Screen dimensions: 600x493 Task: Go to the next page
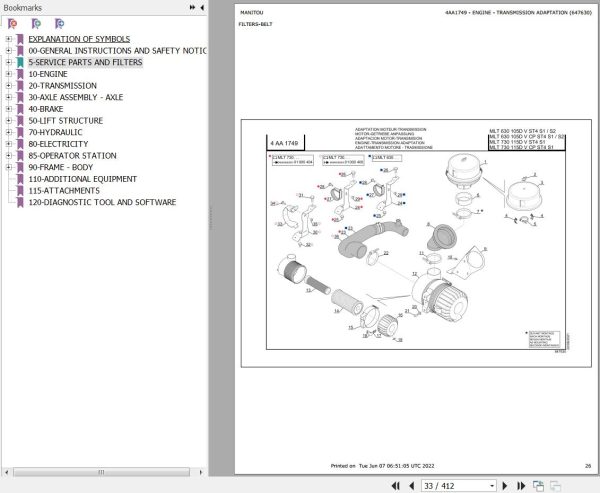click(x=505, y=486)
